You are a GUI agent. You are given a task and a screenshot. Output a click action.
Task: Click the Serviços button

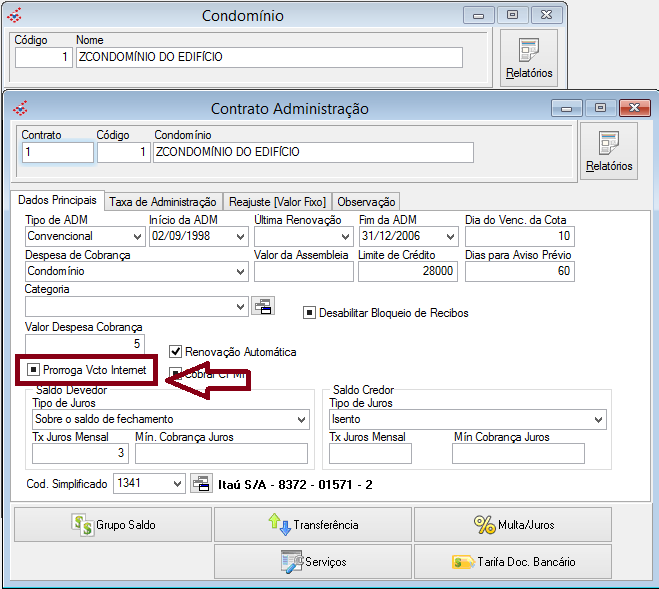[312, 561]
